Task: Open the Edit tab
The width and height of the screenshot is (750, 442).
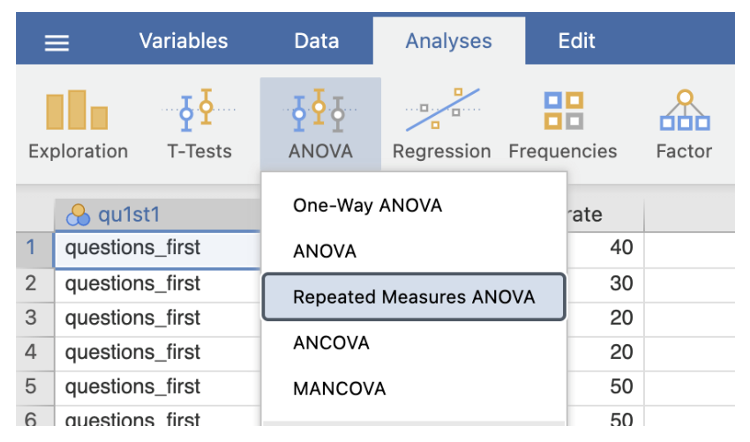Action: (x=576, y=41)
